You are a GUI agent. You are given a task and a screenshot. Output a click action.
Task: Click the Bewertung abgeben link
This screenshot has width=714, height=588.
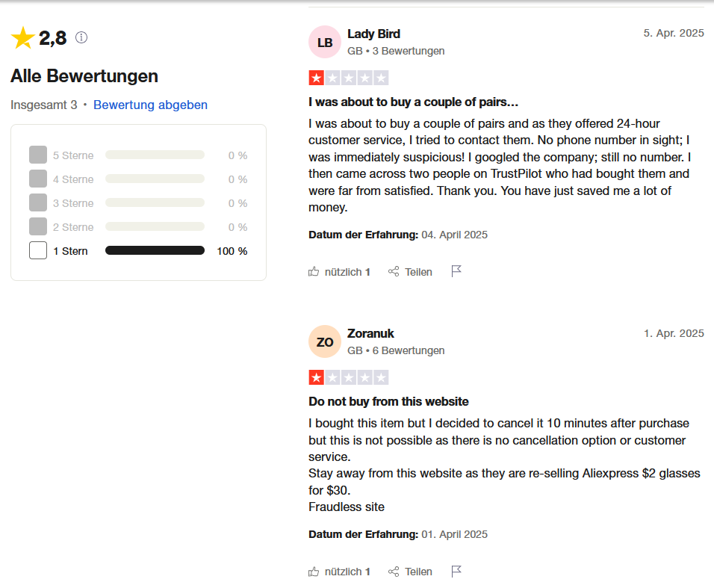[x=150, y=105]
